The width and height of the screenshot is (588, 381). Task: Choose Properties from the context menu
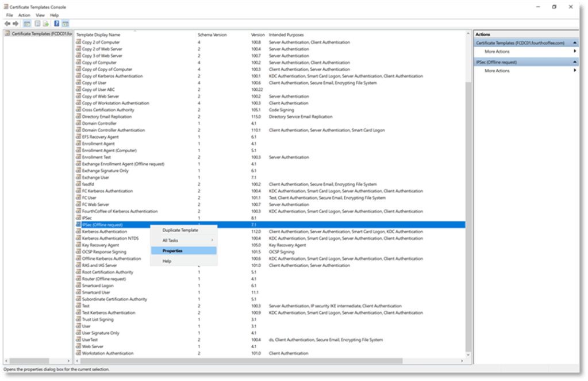[172, 251]
